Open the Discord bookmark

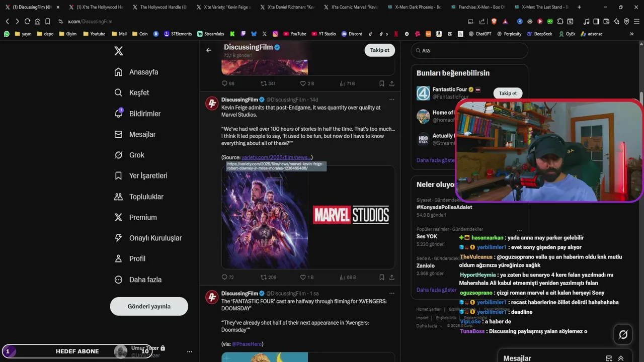coord(352,34)
